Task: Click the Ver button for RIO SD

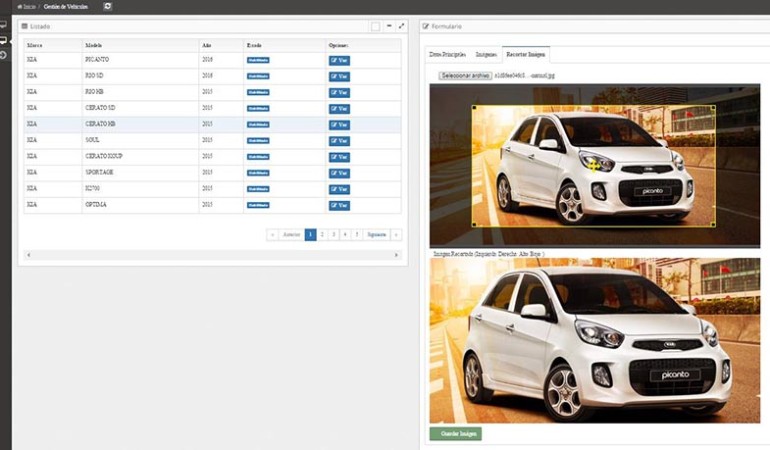Action: coord(339,77)
